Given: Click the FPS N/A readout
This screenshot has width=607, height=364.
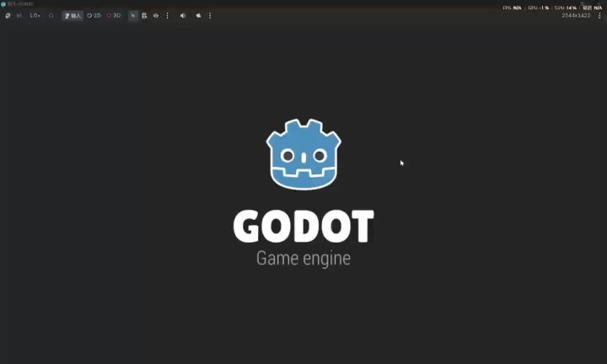Looking at the screenshot, I should 512,8.
